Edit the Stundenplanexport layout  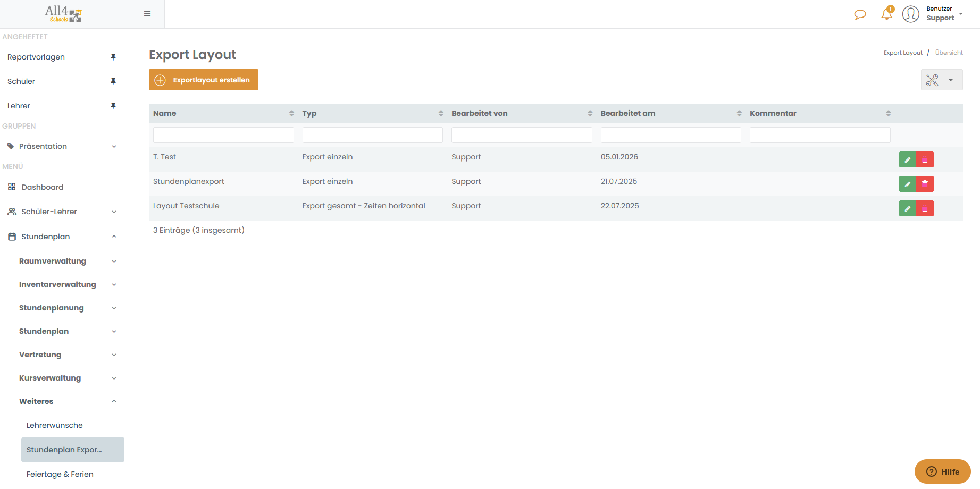[908, 184]
